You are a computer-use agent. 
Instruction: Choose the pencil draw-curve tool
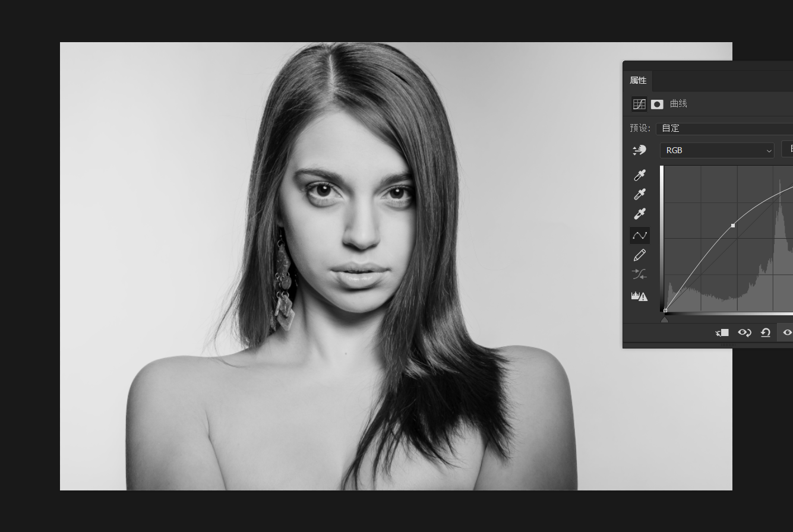pyautogui.click(x=640, y=255)
